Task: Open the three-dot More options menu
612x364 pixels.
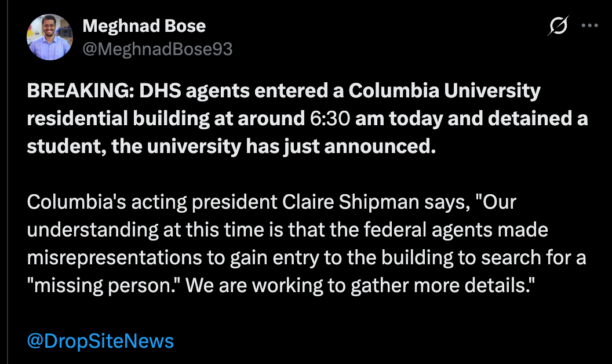Action: click(589, 26)
